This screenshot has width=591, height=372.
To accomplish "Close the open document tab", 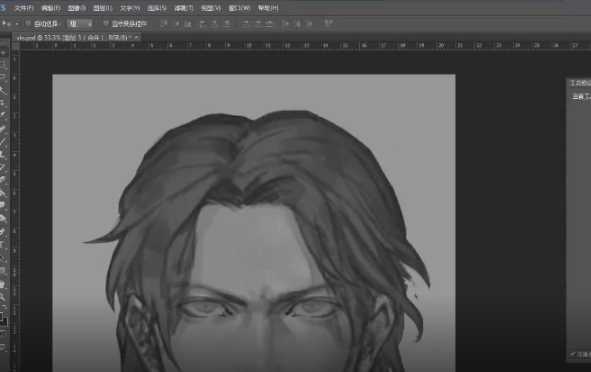I will click(x=136, y=37).
